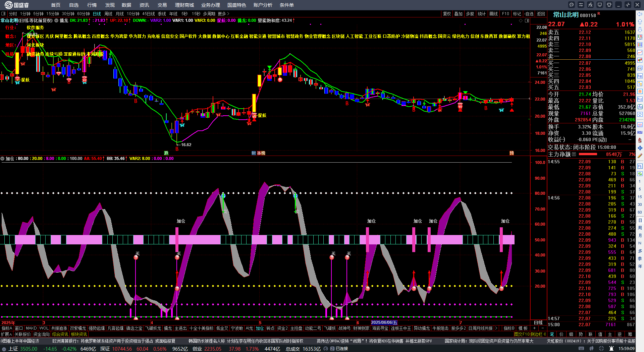This screenshot has width=644, height=352.
Task: Click the 资金流向 button
Action: point(41,334)
